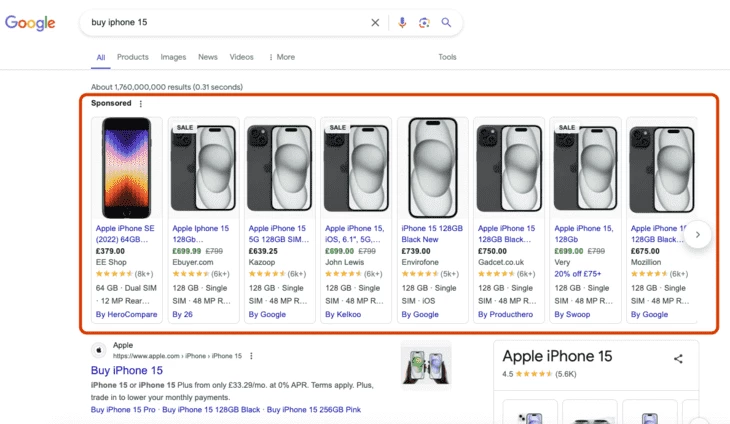Click the results count text

click(167, 87)
